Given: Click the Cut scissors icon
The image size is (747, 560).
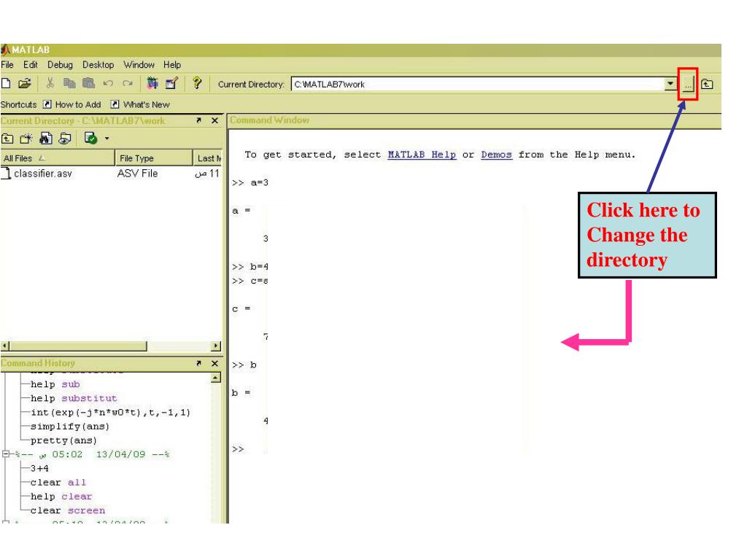Looking at the screenshot, I should (50, 84).
